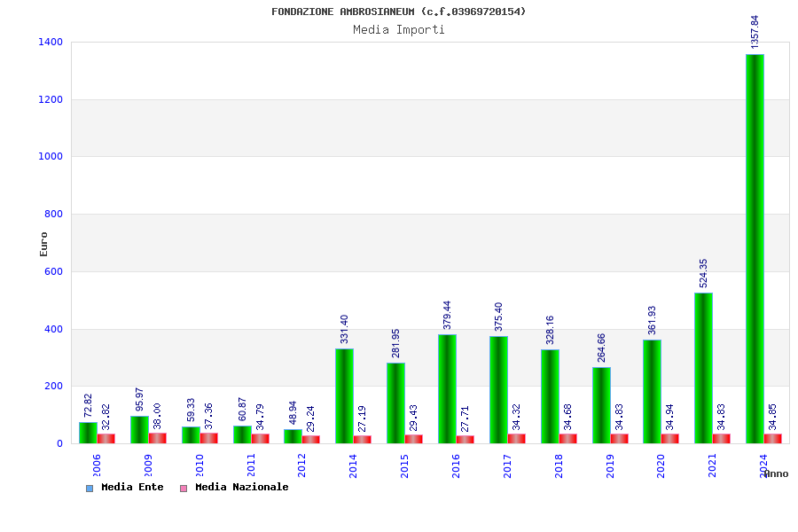798x532 pixels.
Task: Click the 2016 year axis label
Action: pyautogui.click(x=456, y=465)
